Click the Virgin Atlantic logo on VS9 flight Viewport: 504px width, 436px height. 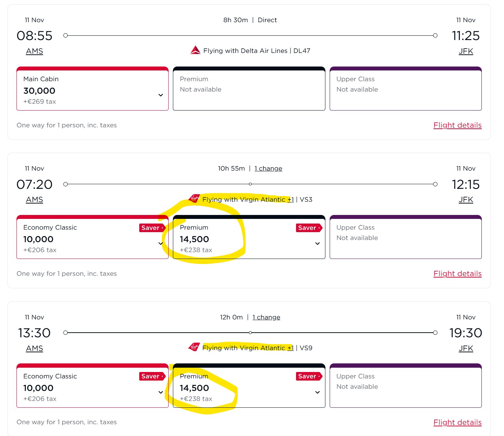pos(194,347)
